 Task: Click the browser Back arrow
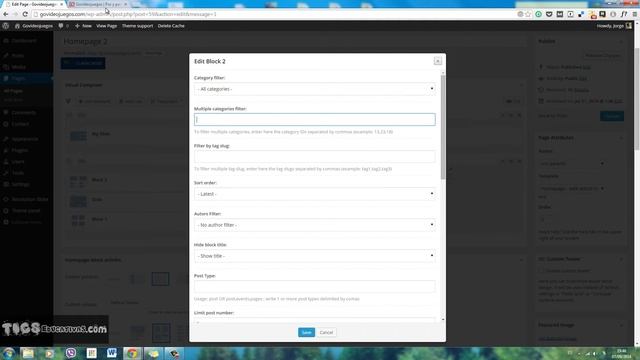tap(6, 14)
